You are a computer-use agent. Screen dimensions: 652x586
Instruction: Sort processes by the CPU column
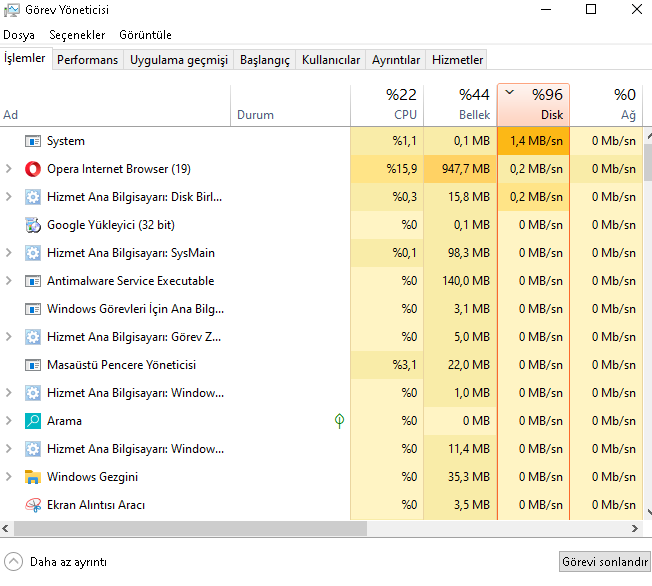387,105
